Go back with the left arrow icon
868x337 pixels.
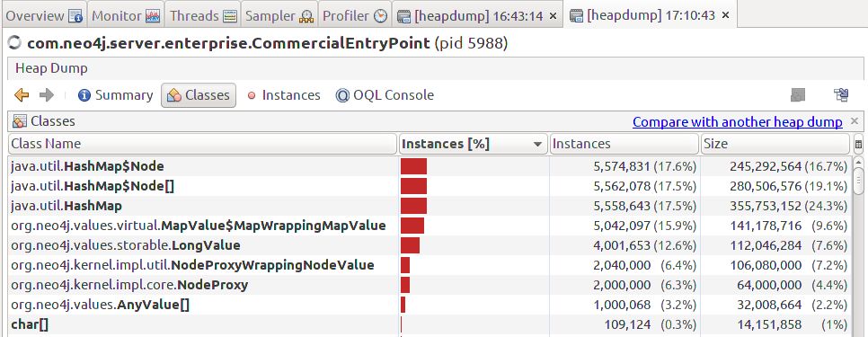pyautogui.click(x=22, y=95)
